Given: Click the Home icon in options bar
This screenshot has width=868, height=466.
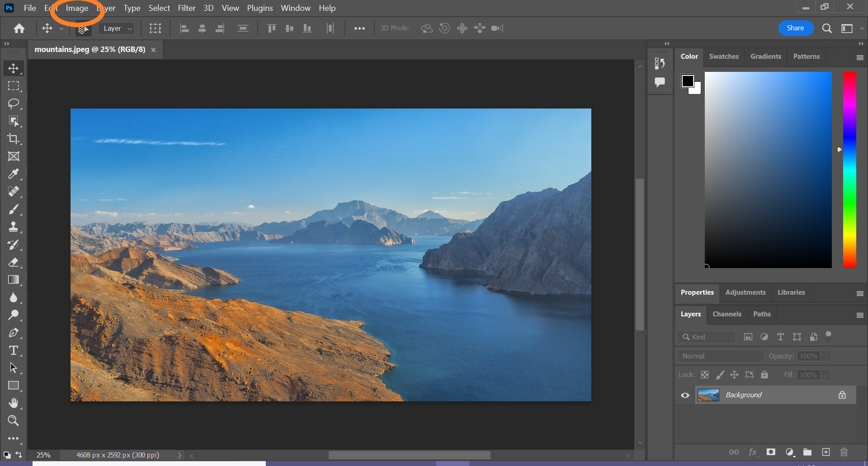Looking at the screenshot, I should pyautogui.click(x=19, y=28).
